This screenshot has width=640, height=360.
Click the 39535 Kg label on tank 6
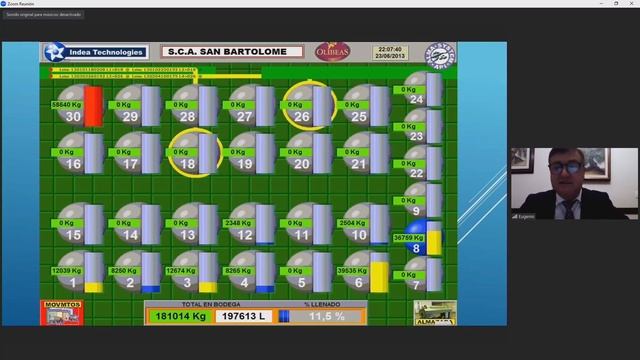click(353, 271)
